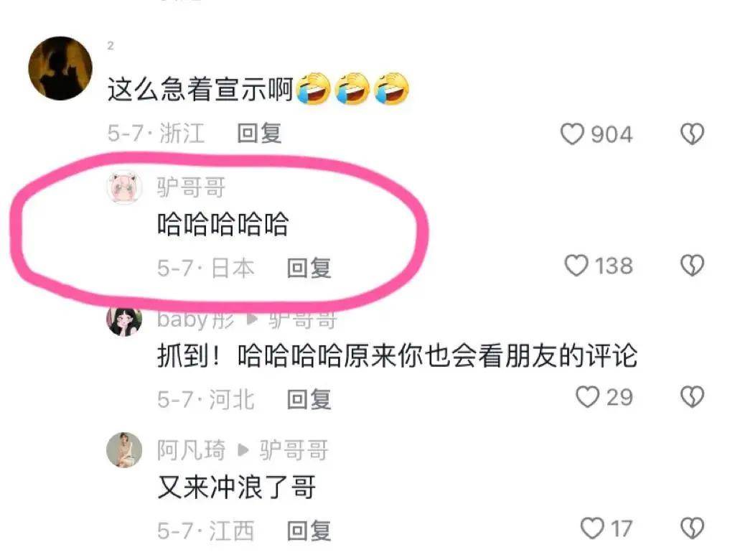Like 阿凡琦's comment with 17 likes
The height and width of the screenshot is (560, 735).
click(x=592, y=528)
